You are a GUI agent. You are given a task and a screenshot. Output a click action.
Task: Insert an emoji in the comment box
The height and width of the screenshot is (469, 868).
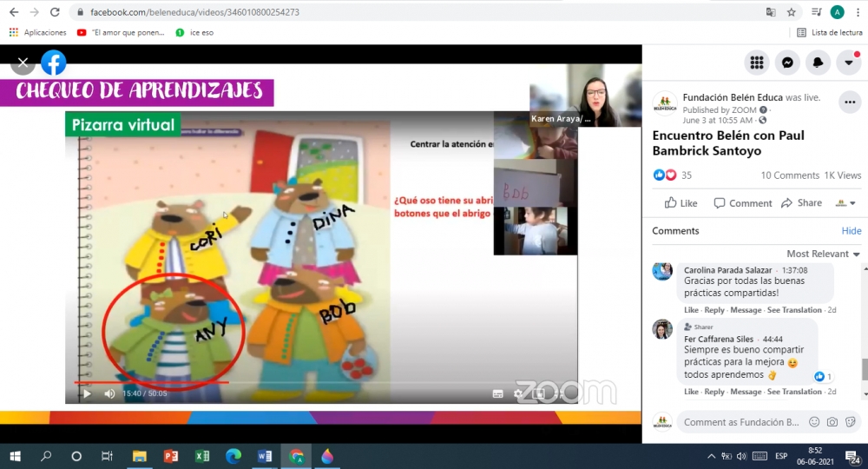tap(814, 422)
